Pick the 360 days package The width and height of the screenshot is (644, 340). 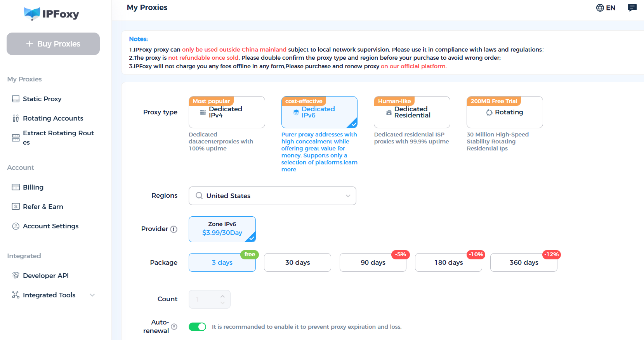[524, 262]
